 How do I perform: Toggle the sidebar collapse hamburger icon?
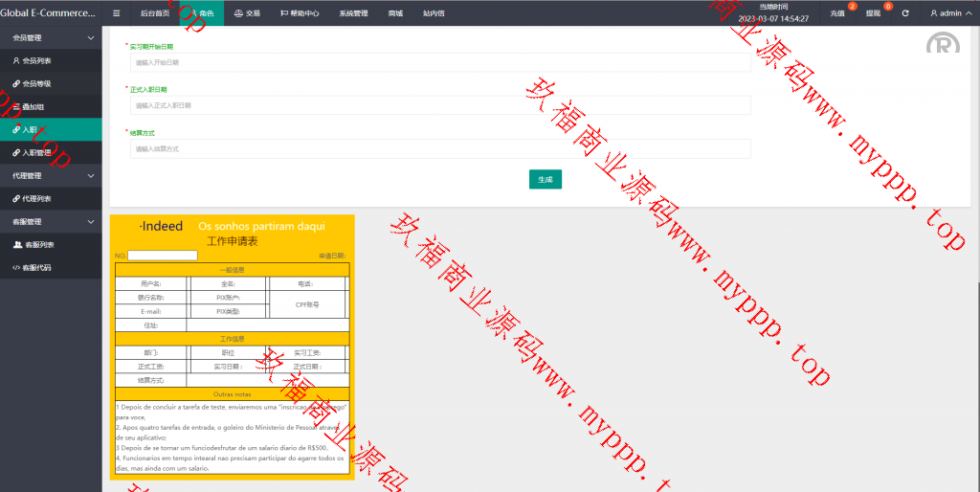click(x=116, y=13)
